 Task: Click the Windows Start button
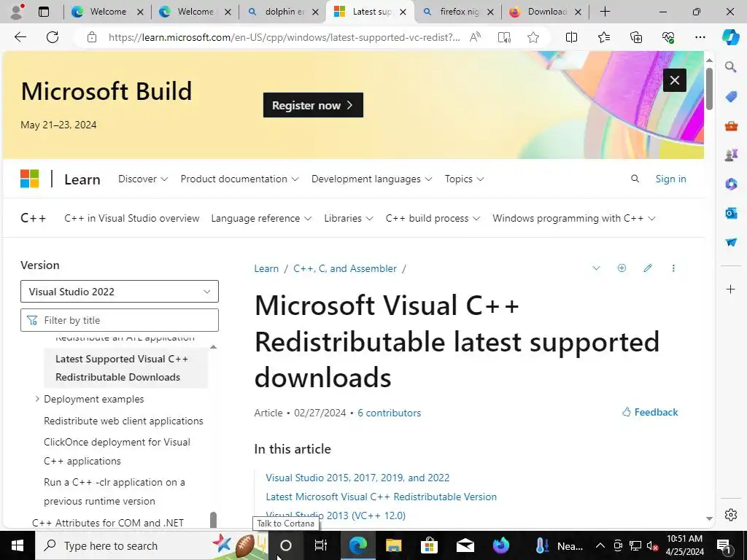(18, 545)
